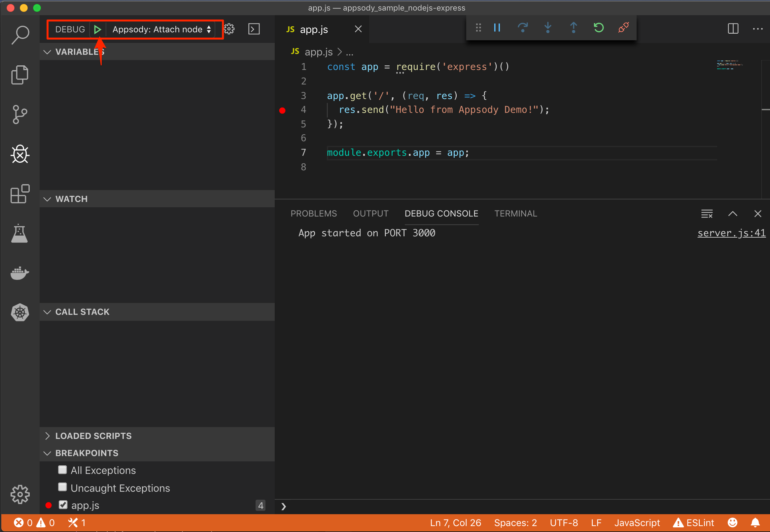
Task: Open the Search view in the activity bar
Action: tap(20, 35)
